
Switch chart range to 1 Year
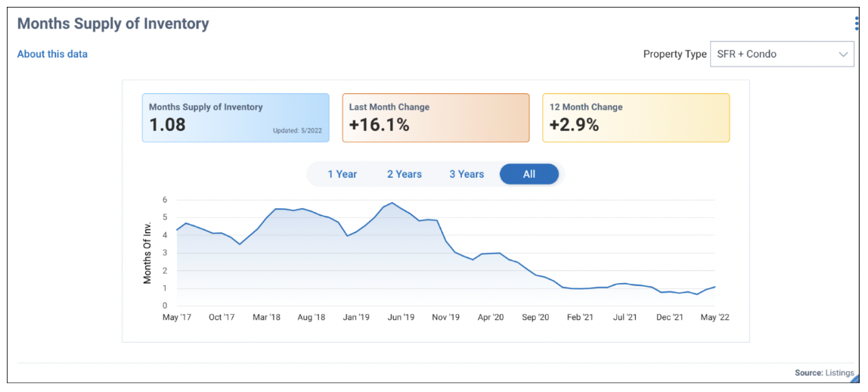342,174
